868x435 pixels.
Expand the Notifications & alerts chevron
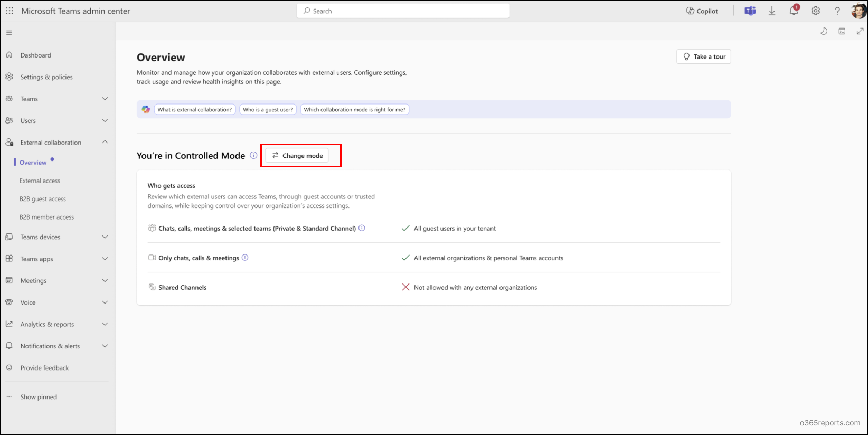[x=105, y=346]
